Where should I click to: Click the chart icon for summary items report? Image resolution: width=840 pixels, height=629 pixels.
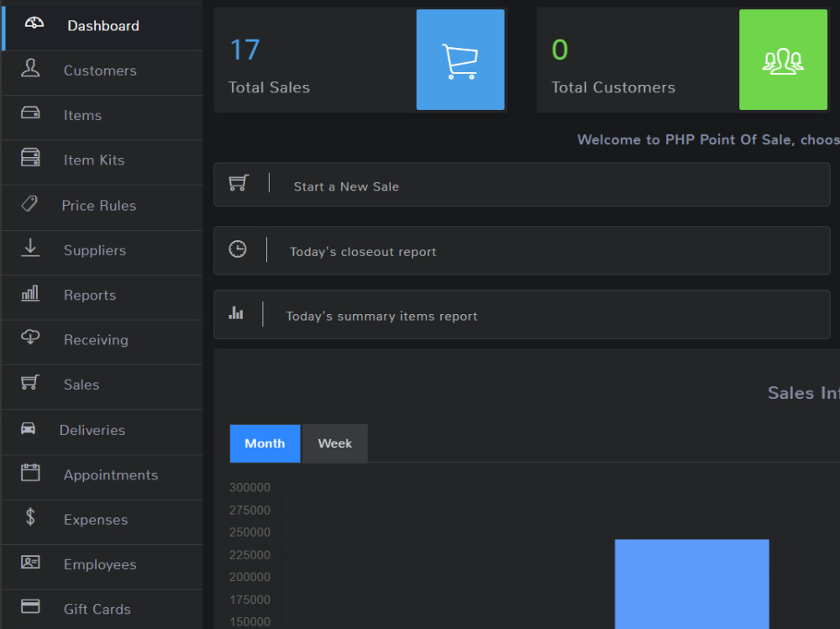[x=236, y=313]
